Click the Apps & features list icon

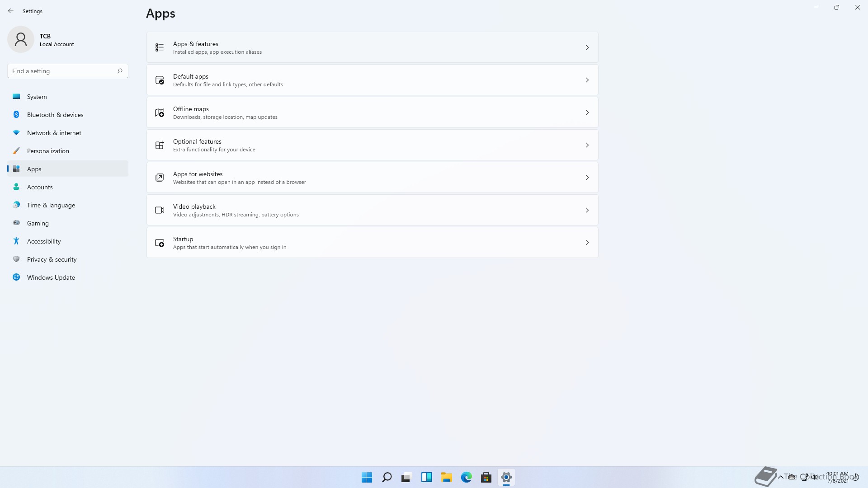point(160,47)
